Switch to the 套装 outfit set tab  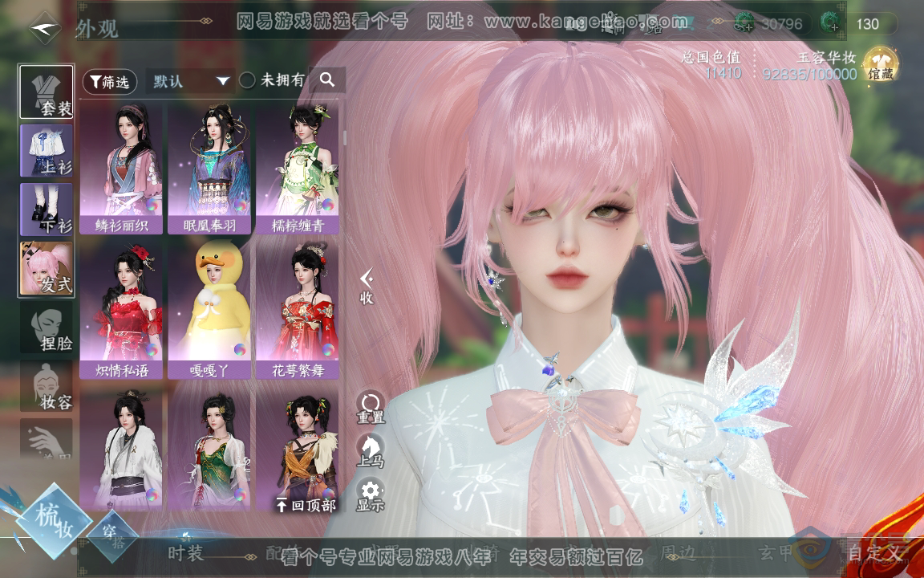pyautogui.click(x=47, y=92)
